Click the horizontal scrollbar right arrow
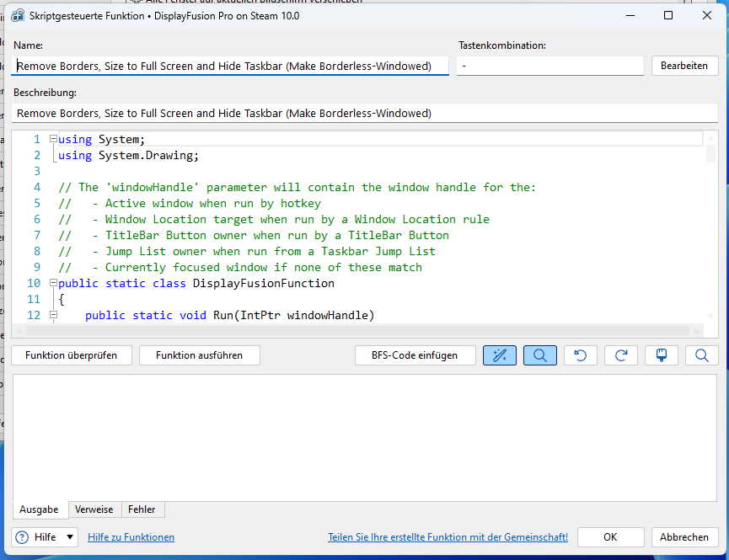Viewport: 729px width, 560px height. 696,330
